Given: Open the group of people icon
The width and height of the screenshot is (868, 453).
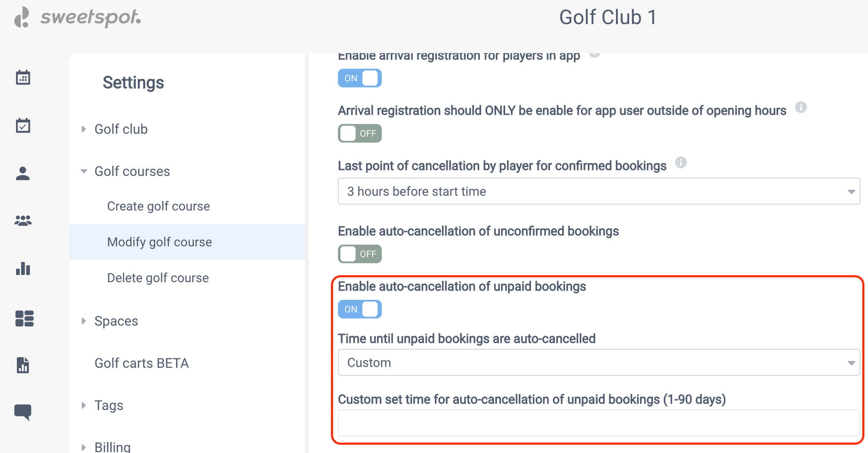Looking at the screenshot, I should click(x=23, y=221).
